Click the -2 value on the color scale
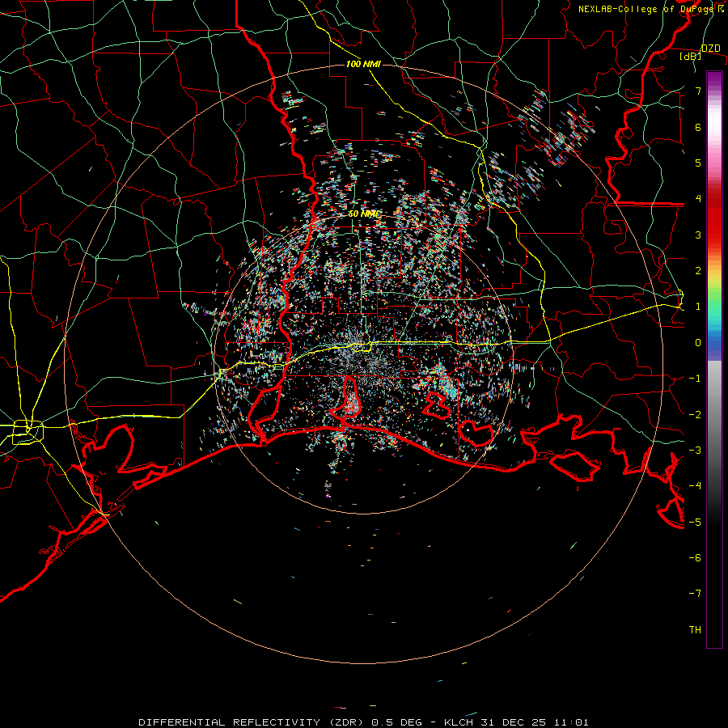728x728 pixels. (695, 415)
